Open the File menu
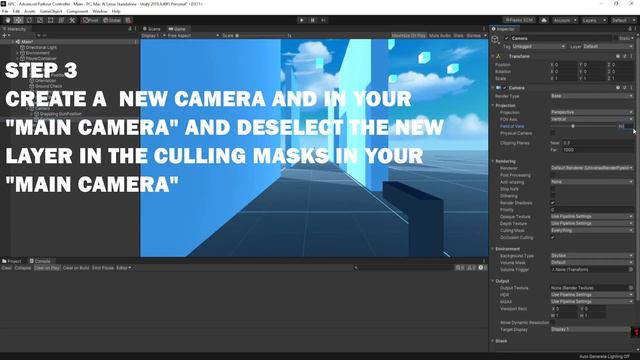This screenshot has height=360, width=640. tap(5, 11)
